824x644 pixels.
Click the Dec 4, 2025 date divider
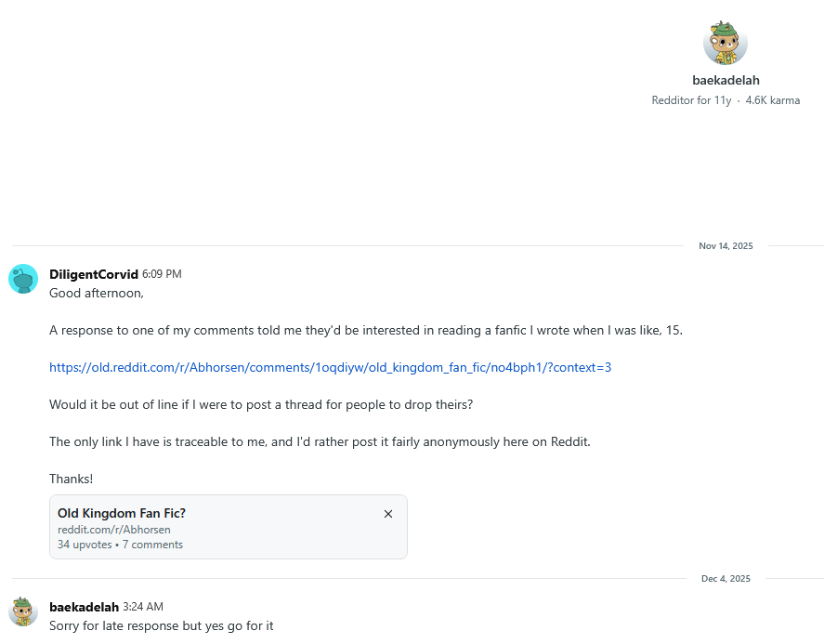pos(726,579)
